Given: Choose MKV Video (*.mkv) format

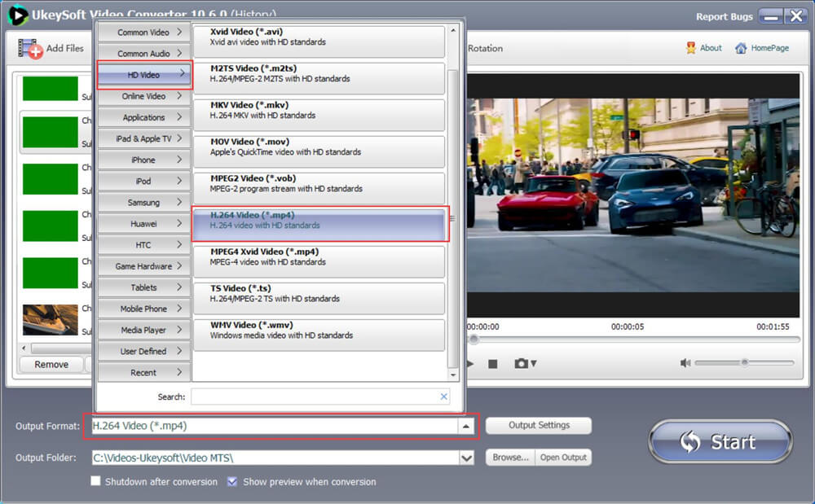Looking at the screenshot, I should pyautogui.click(x=319, y=115).
